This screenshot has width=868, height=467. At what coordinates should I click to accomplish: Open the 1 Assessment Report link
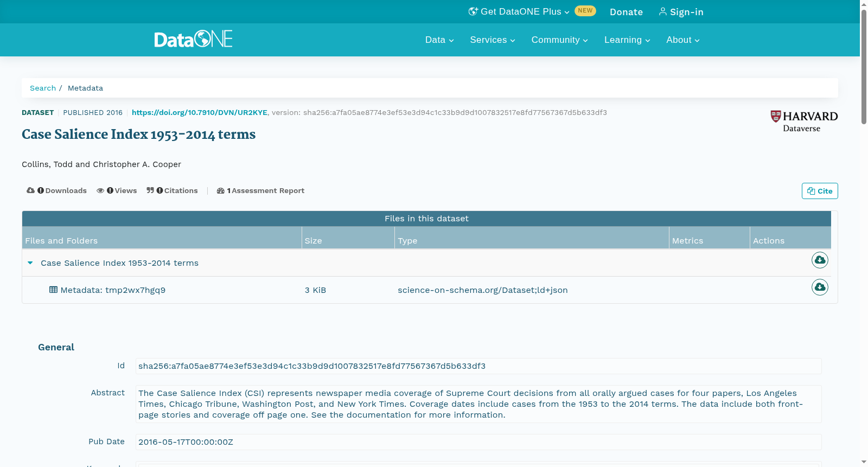(261, 190)
